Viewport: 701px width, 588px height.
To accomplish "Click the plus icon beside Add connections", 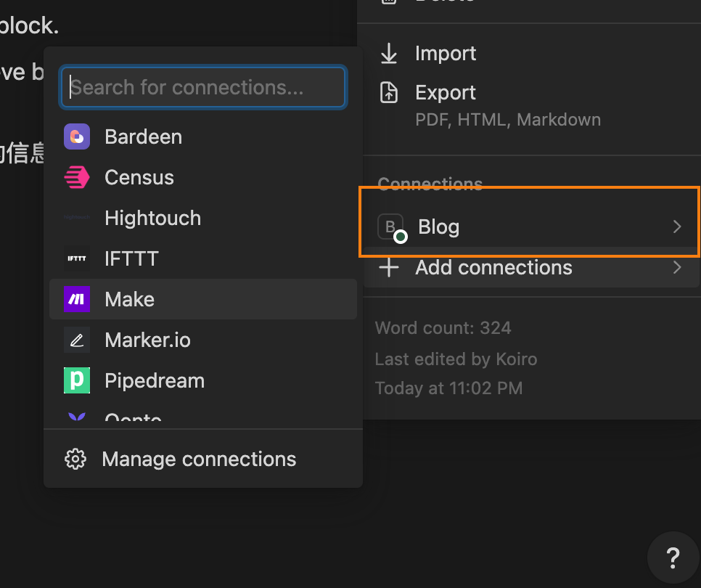I will tap(389, 267).
